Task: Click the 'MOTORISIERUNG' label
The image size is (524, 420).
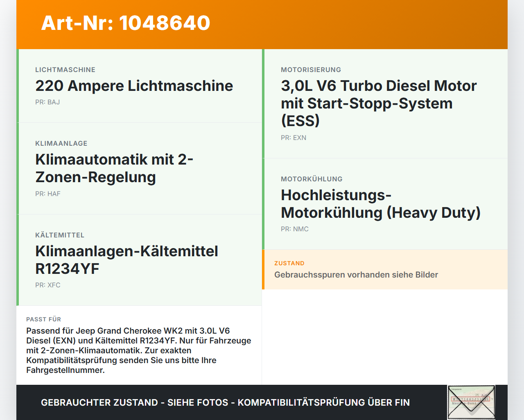Action: pos(311,70)
